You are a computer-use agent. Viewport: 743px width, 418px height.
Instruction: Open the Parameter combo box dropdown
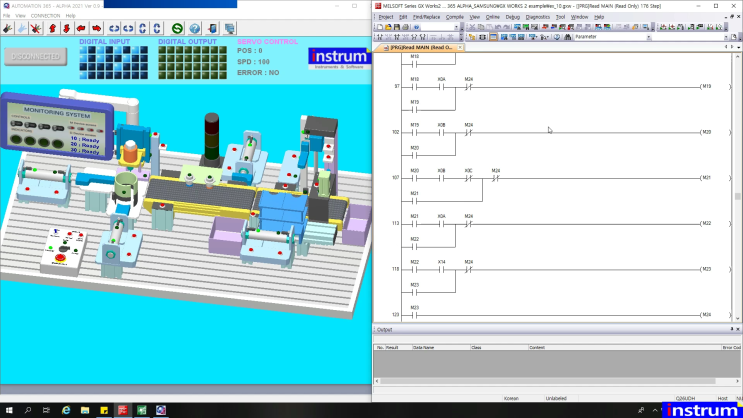(x=649, y=37)
